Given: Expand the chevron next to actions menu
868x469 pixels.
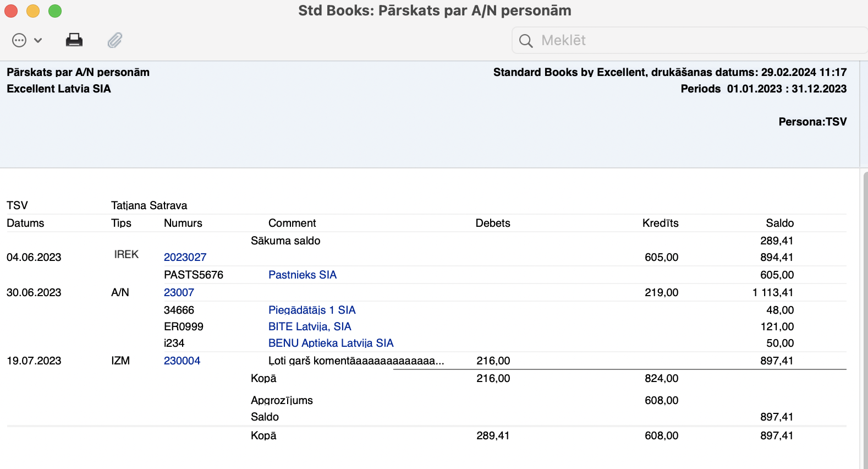Looking at the screenshot, I should (38, 40).
